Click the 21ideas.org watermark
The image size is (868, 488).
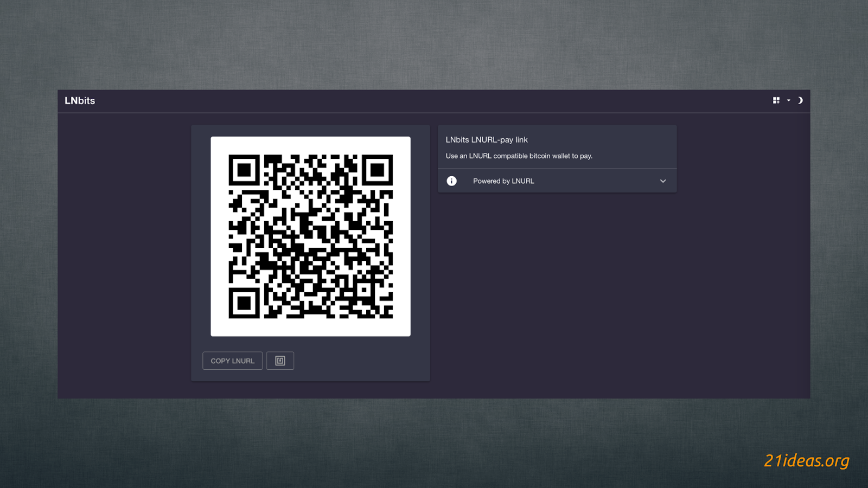coord(806,460)
